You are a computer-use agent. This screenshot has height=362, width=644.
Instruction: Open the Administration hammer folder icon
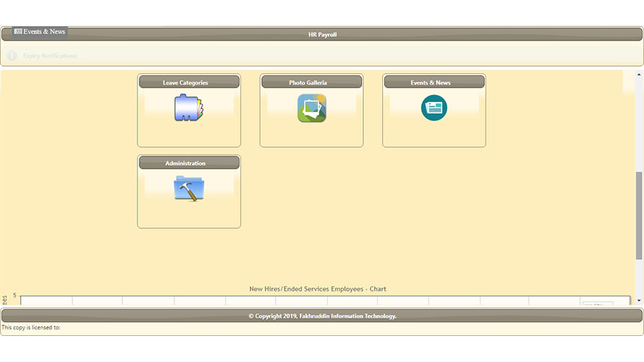[x=189, y=189]
